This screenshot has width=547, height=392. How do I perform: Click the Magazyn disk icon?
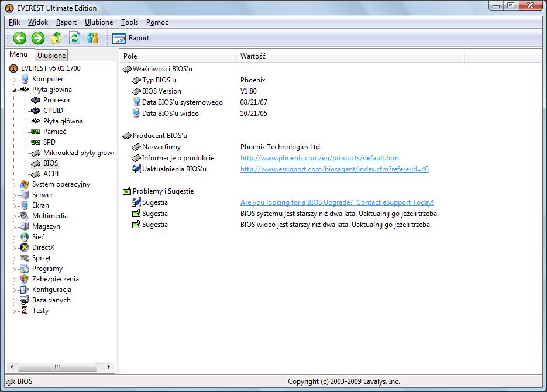click(25, 226)
